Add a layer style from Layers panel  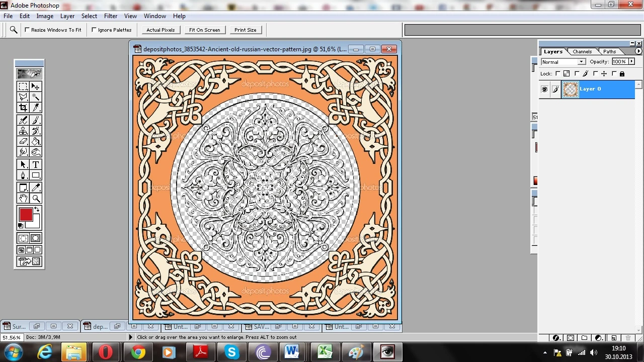point(556,338)
